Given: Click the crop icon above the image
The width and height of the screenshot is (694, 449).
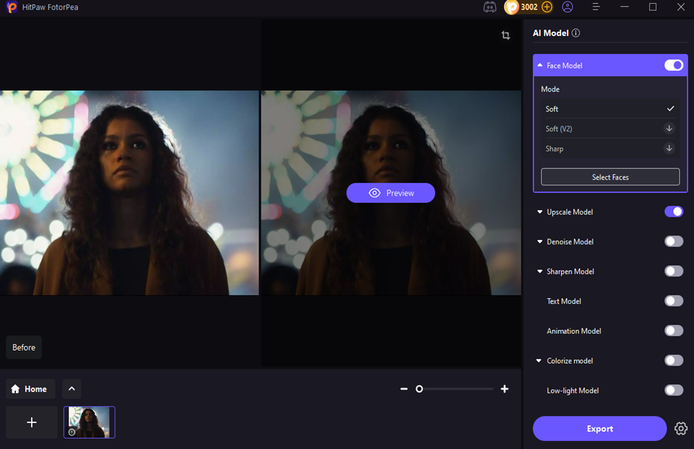Looking at the screenshot, I should coord(505,35).
